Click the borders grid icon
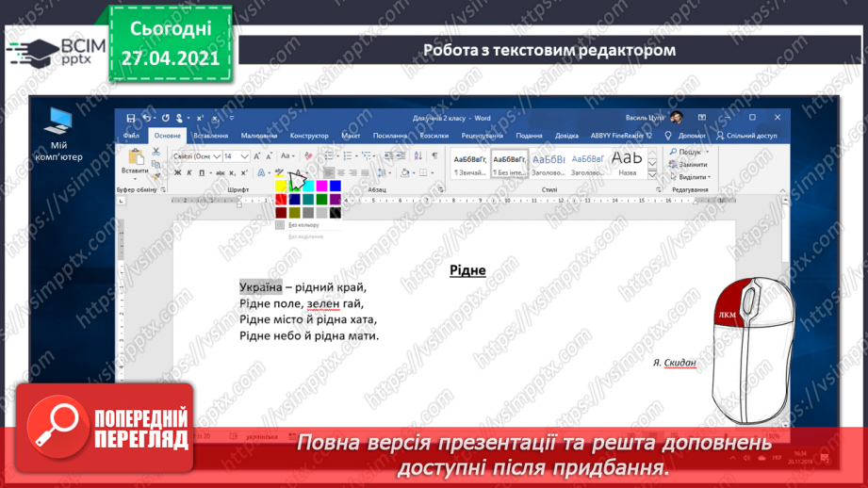The image size is (868, 488). (423, 173)
